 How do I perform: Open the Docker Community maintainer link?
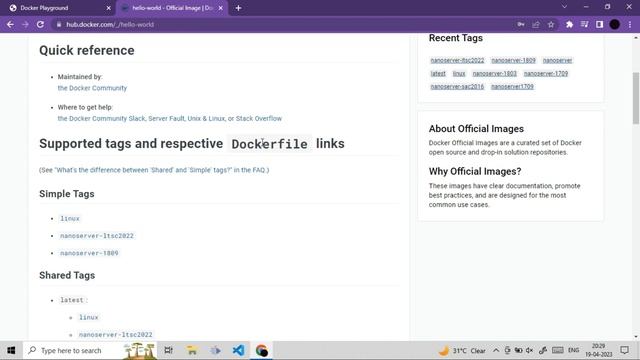tap(92, 88)
